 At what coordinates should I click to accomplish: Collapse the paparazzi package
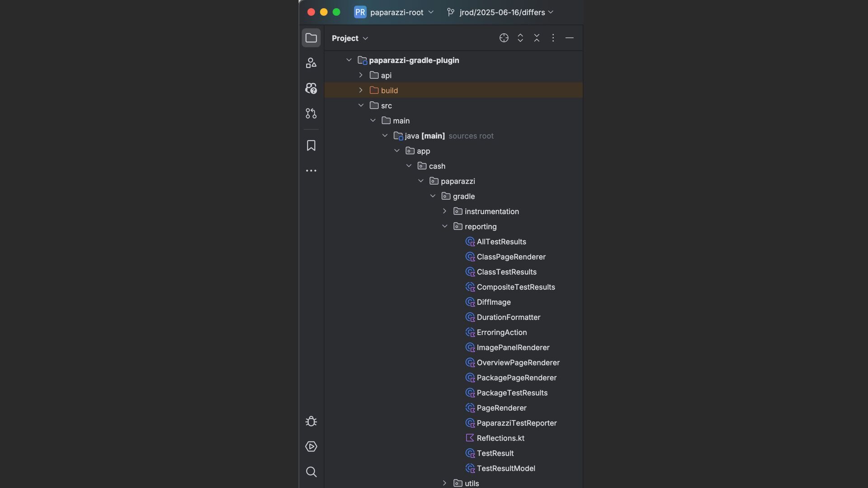[421, 181]
